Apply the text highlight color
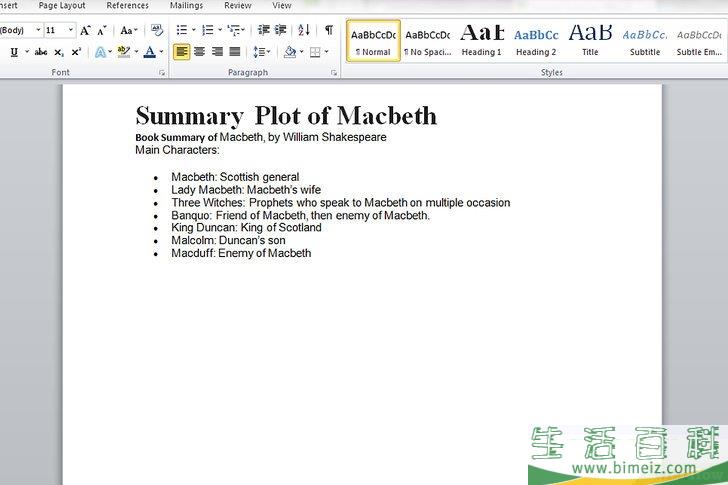Screen dimensions: 728x485 coord(124,52)
